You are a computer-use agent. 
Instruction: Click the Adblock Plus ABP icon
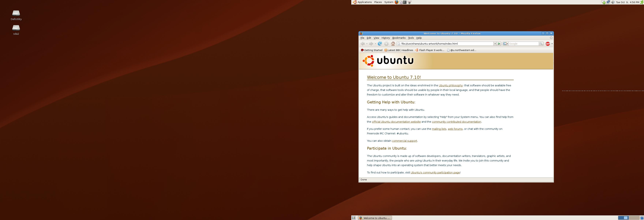coord(548,44)
